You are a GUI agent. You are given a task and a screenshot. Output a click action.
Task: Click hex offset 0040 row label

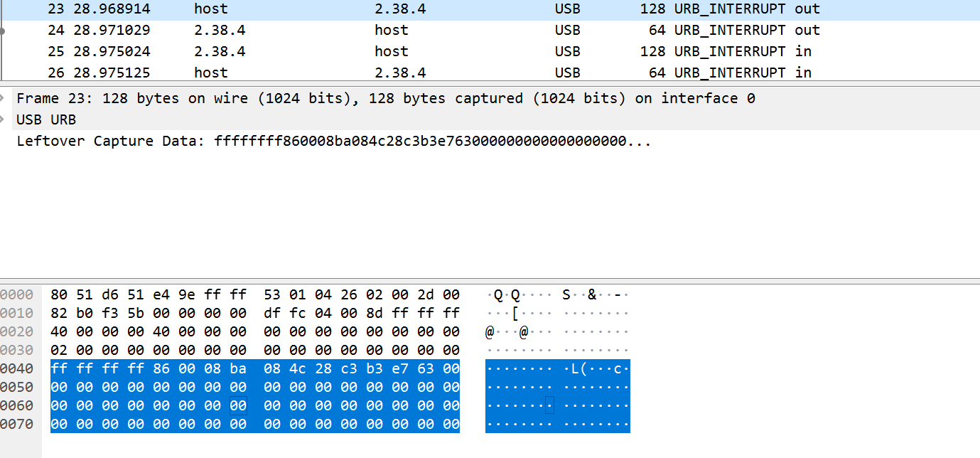(16, 369)
